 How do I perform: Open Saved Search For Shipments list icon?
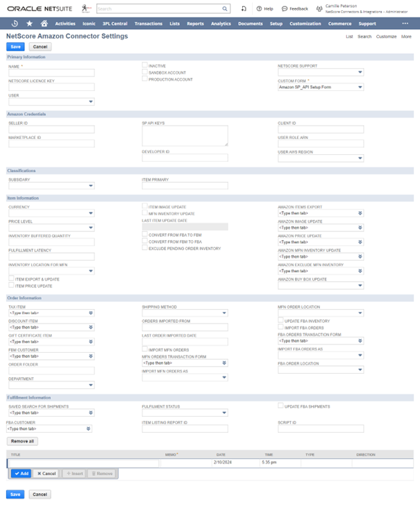91,413
